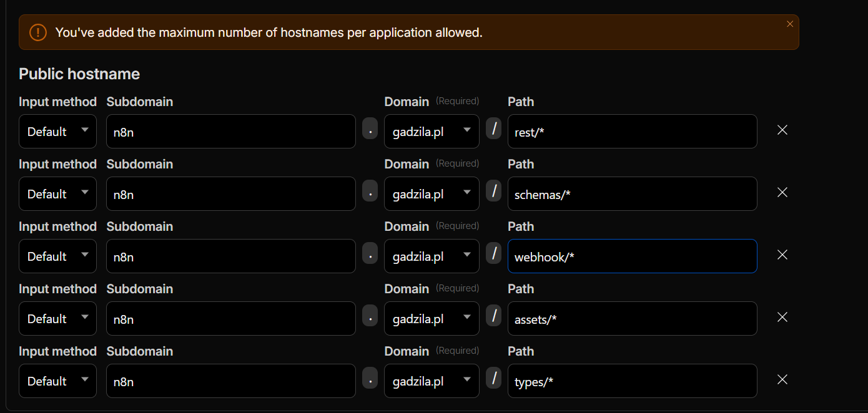Open Input method dropdown for rest/* row
This screenshot has height=413, width=868.
coord(57,131)
